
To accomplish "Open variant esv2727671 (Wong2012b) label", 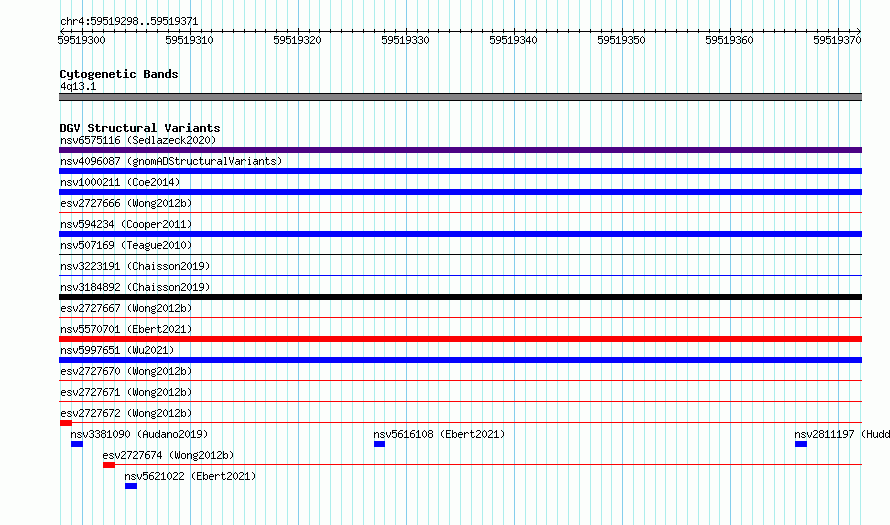I will tap(126, 392).
